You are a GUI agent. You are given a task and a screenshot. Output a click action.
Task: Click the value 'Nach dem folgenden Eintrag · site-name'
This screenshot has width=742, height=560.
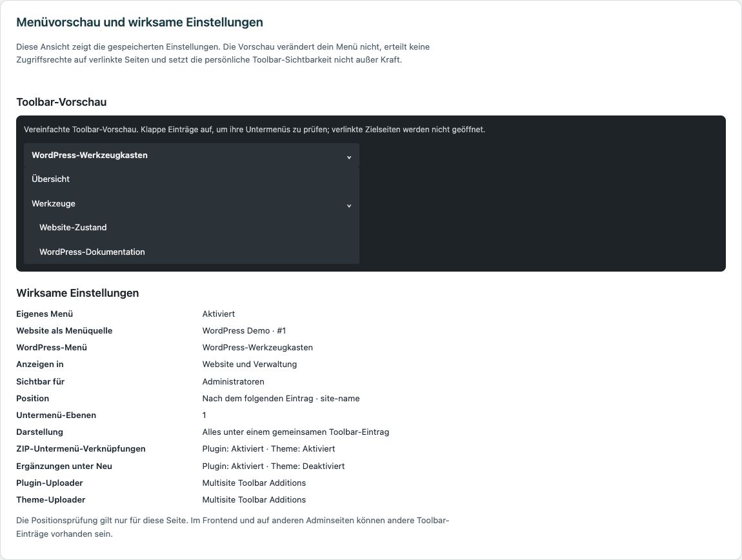[x=281, y=399]
